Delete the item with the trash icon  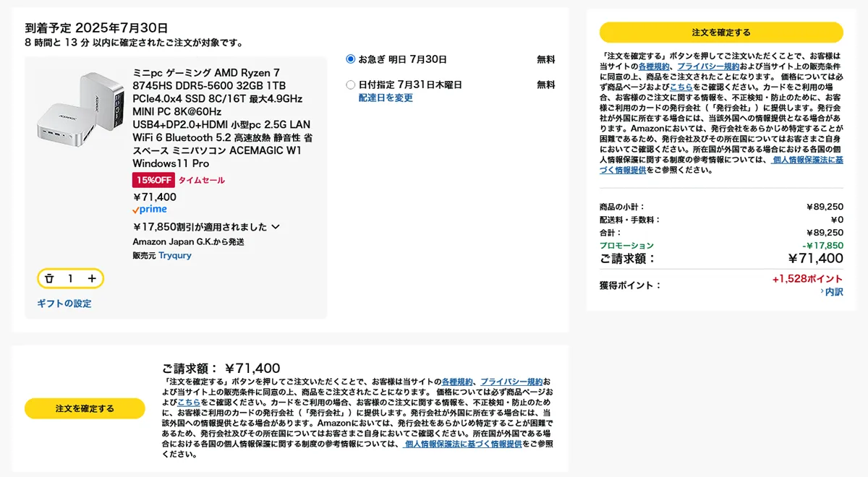(49, 278)
